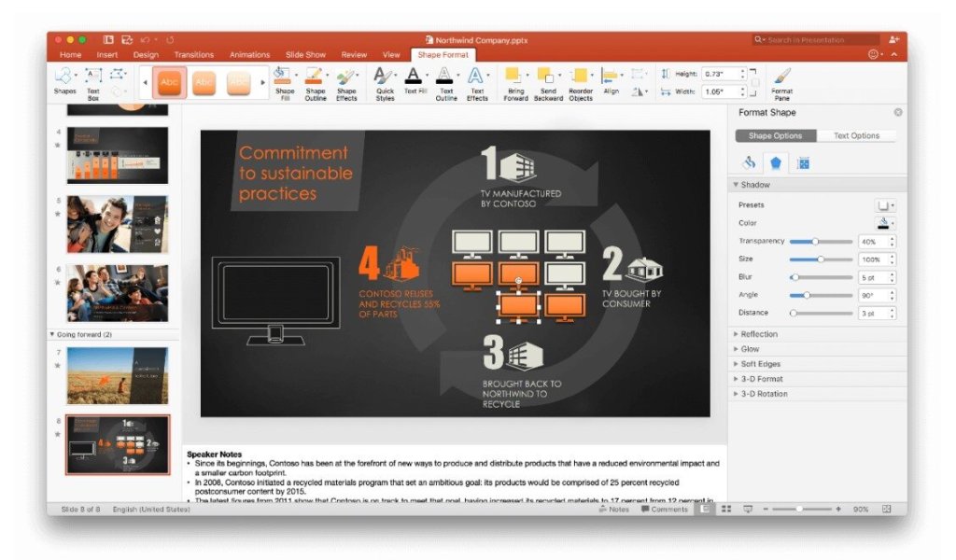Viewport: 956px width, 560px height.
Task: Open the Slide Show tab
Action: click(x=305, y=54)
